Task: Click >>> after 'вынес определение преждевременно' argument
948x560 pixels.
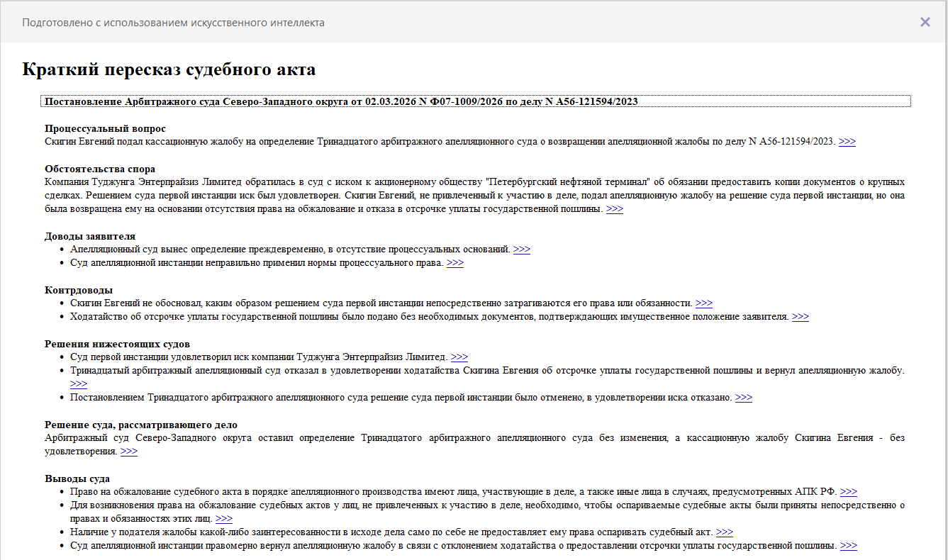Action: [x=521, y=250]
